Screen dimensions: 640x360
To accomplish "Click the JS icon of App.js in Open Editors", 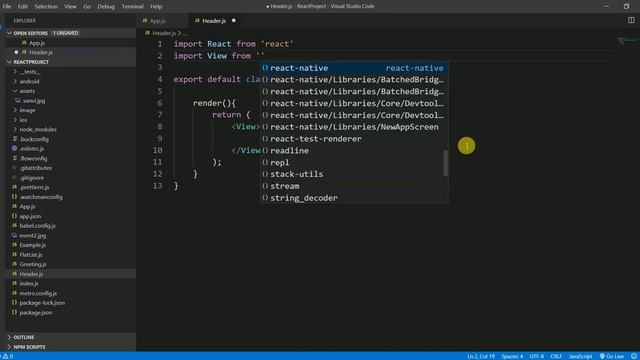I will coord(24,42).
